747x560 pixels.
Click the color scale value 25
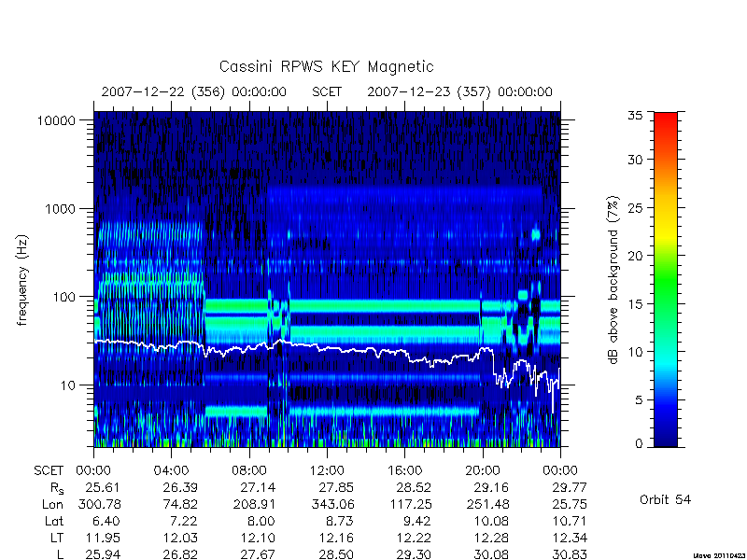tap(635, 208)
